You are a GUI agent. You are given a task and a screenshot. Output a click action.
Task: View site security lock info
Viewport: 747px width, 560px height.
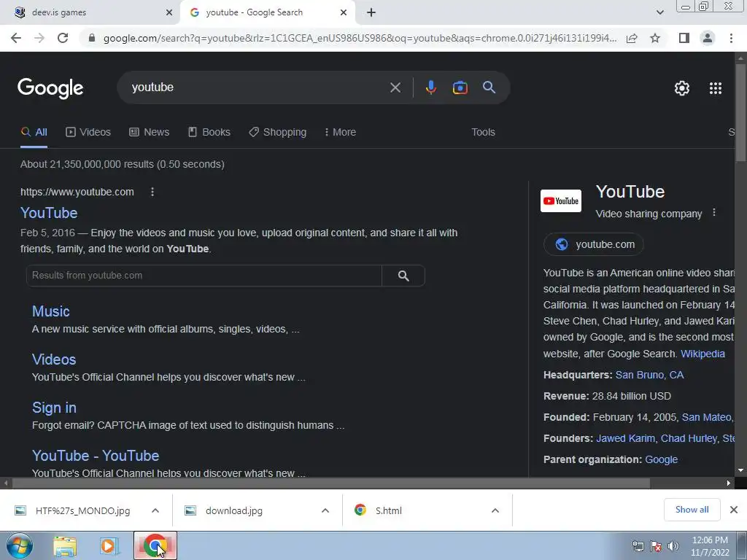coord(92,38)
